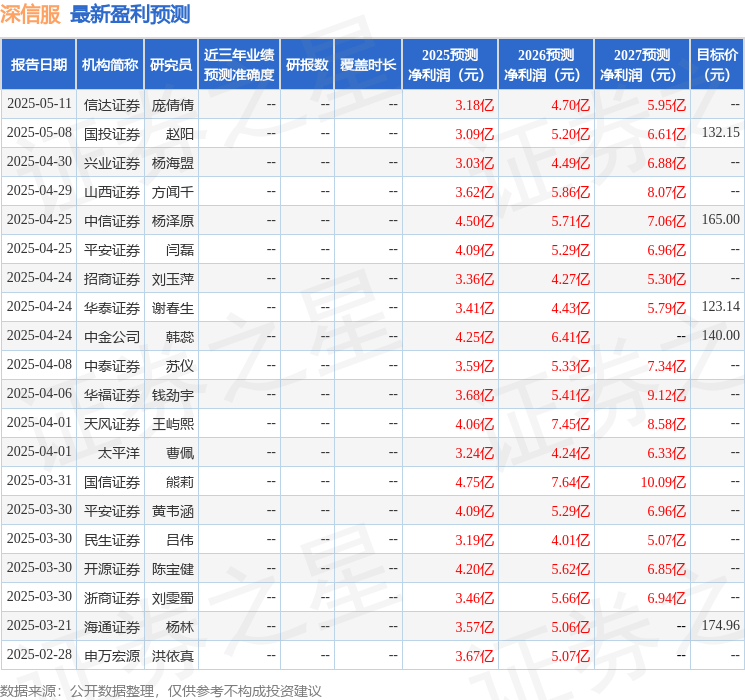Click the 数据来源 footnote text
The width and height of the screenshot is (745, 700).
[x=161, y=691]
